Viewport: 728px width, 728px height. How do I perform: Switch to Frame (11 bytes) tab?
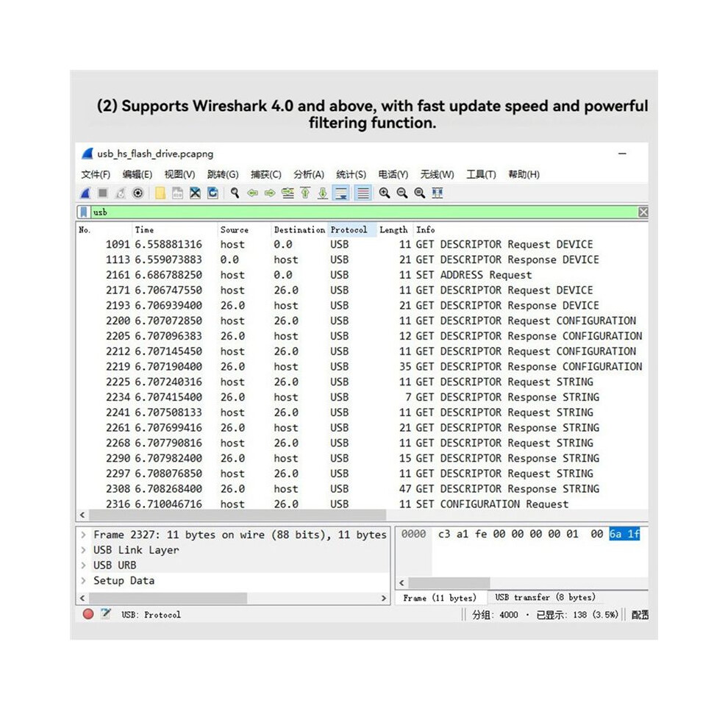pos(440,598)
